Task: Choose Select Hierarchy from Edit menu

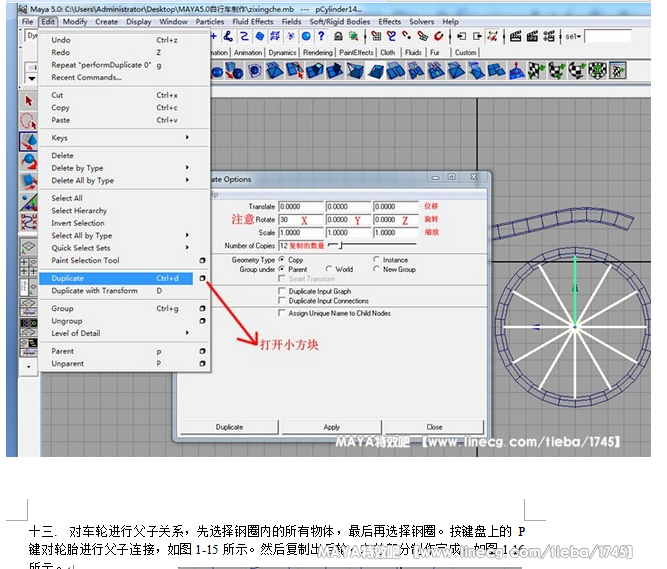Action: coord(124,211)
